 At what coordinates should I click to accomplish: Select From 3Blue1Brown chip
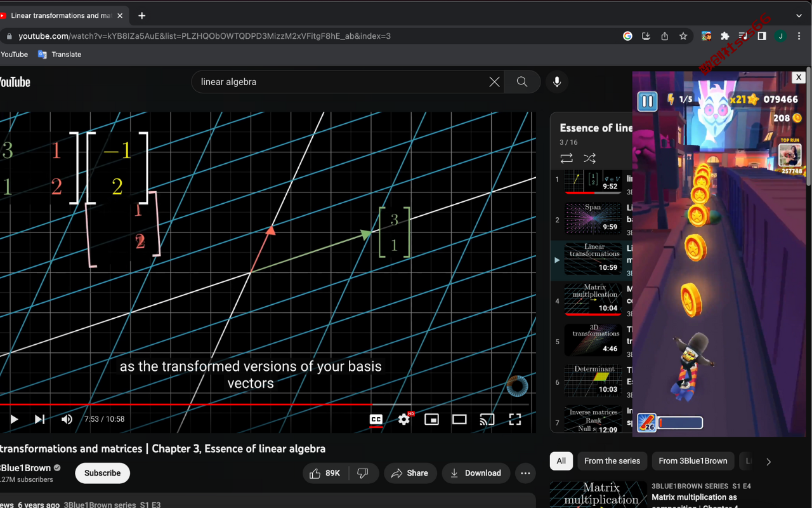(x=693, y=461)
